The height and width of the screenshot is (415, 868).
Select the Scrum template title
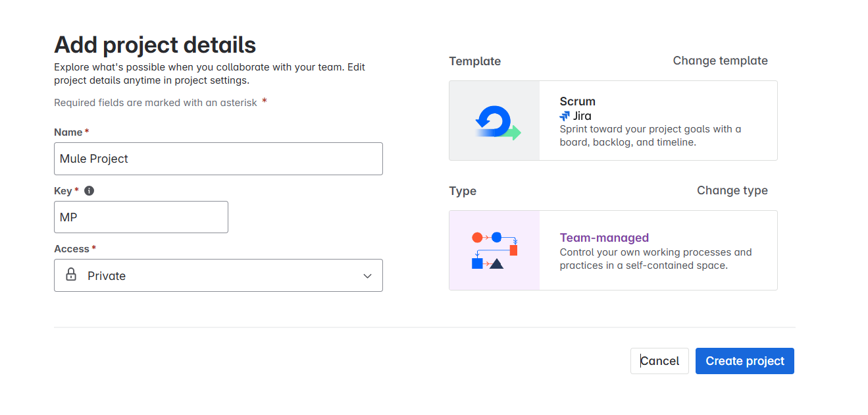tap(577, 101)
